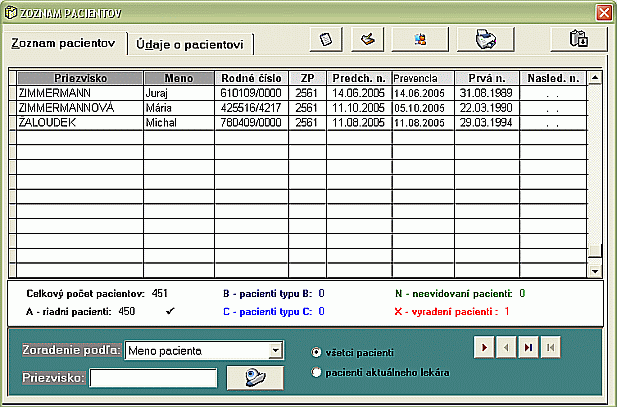Click the first name 'Juraj'
The width and height of the screenshot is (617, 407).
point(157,93)
